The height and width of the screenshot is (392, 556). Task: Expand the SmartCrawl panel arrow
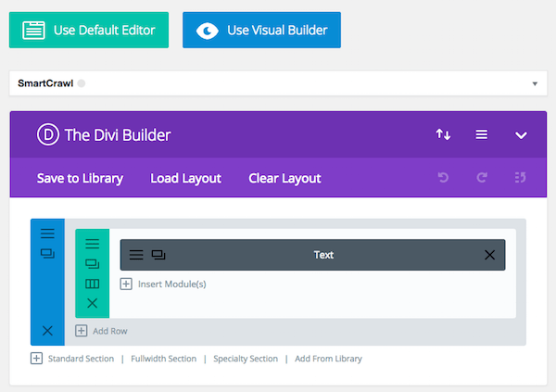(535, 83)
